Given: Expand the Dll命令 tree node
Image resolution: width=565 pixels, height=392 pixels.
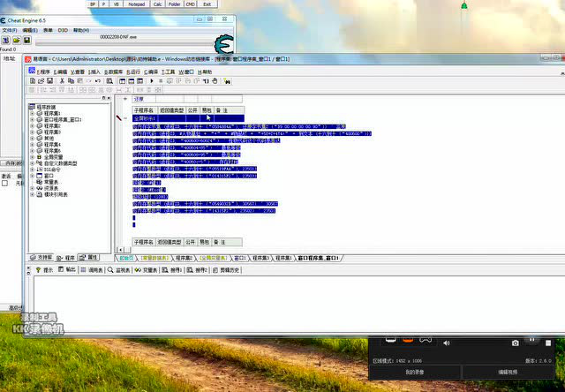Looking at the screenshot, I should pos(32,170).
